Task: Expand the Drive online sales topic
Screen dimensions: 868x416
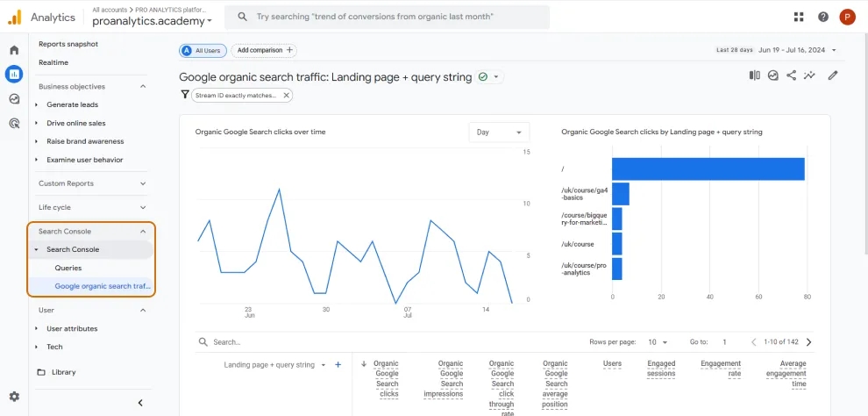Action: pyautogui.click(x=37, y=123)
